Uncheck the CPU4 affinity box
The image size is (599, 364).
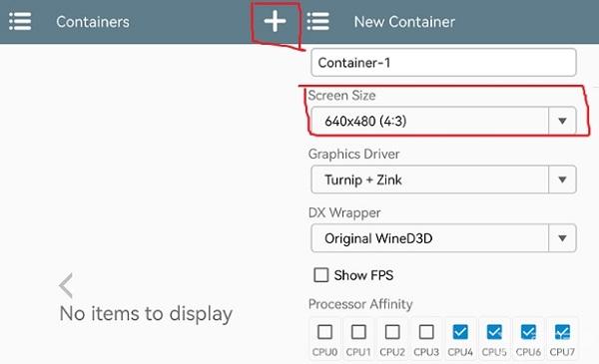click(x=460, y=332)
